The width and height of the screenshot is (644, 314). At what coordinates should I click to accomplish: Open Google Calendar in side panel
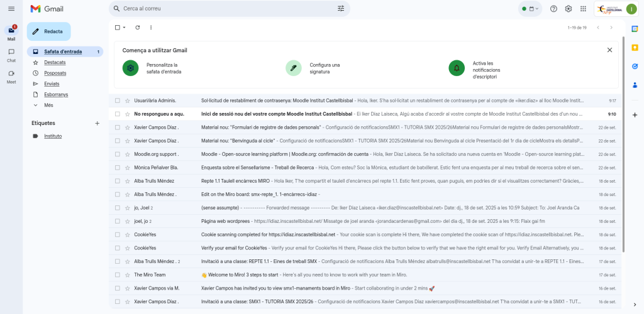pyautogui.click(x=635, y=29)
